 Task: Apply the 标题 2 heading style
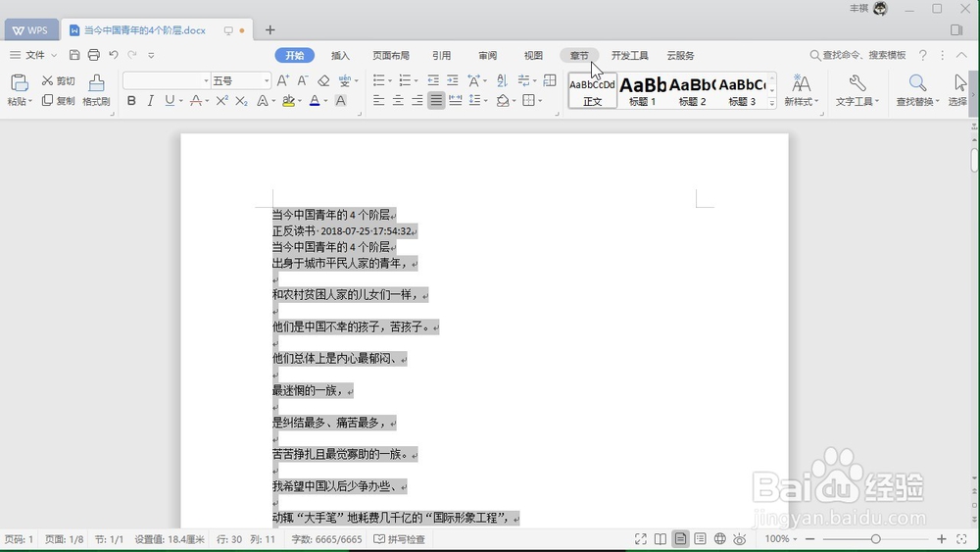[693, 90]
